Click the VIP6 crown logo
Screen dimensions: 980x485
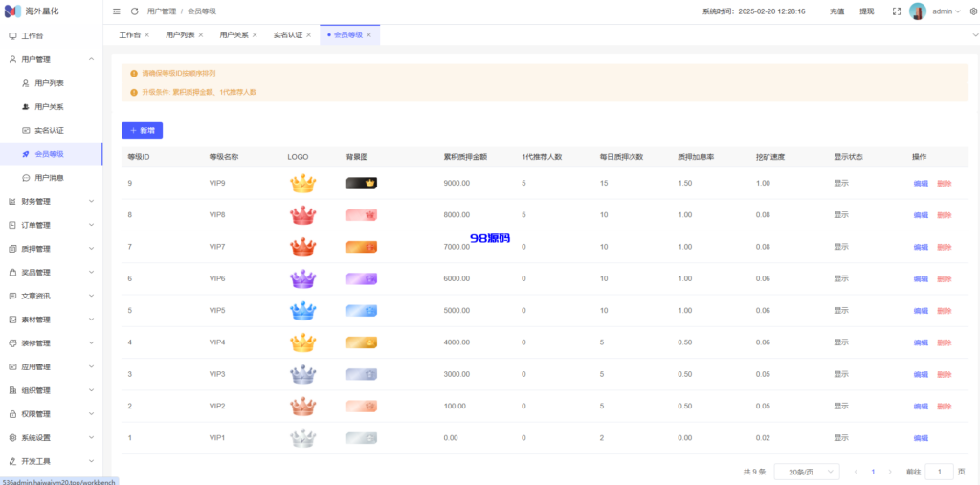coord(303,278)
